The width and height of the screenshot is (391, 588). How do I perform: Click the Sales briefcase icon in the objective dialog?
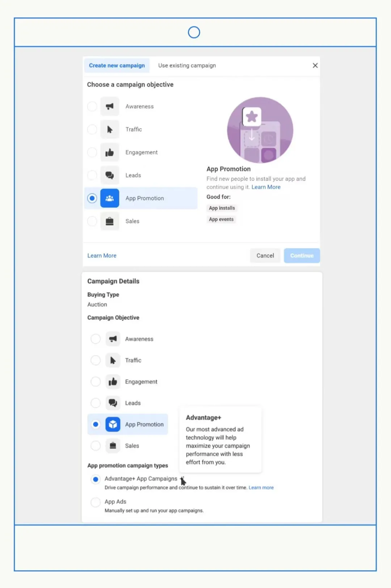110,221
